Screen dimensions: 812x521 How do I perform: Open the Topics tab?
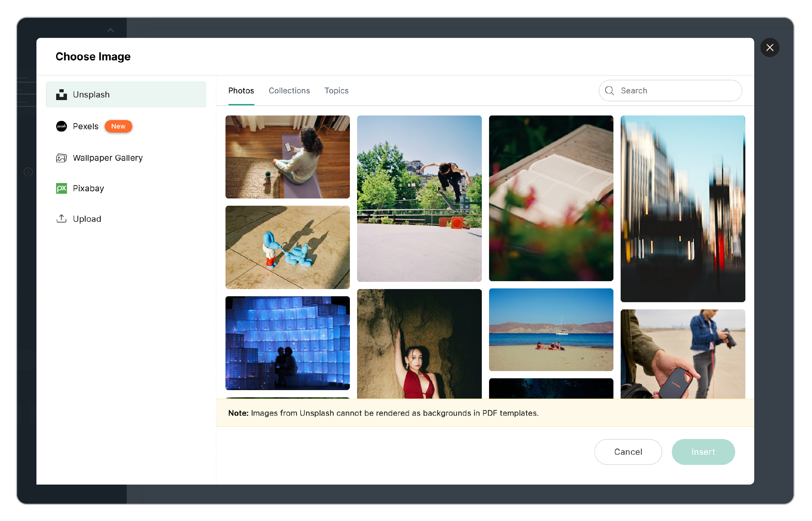coord(336,91)
